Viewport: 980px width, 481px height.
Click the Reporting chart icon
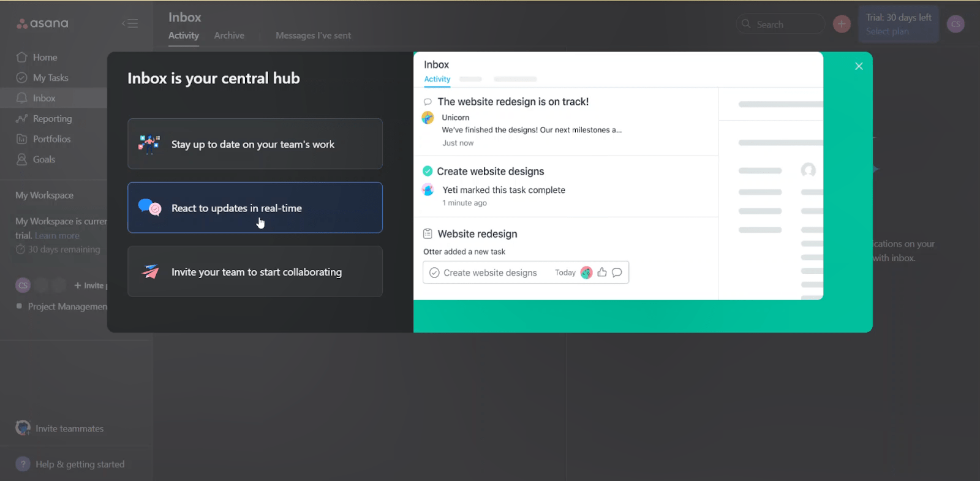tap(21, 118)
